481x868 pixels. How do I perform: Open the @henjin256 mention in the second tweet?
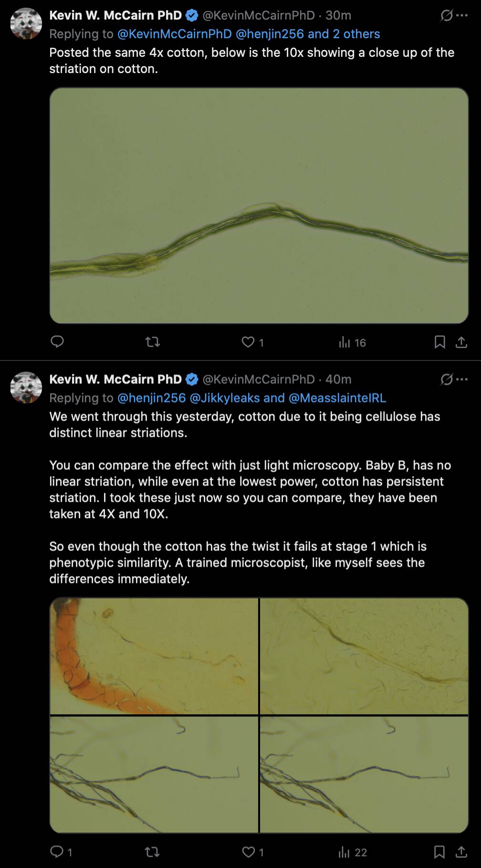[x=151, y=398]
